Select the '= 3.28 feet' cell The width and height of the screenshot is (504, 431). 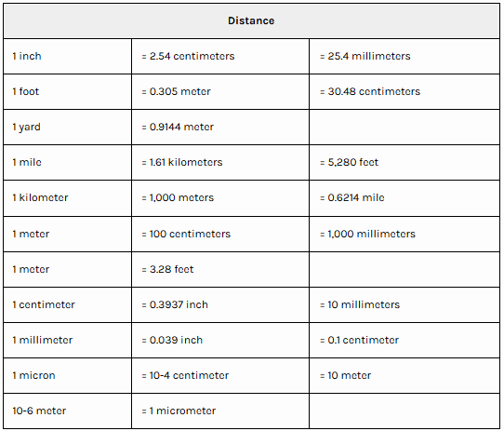tap(220, 269)
